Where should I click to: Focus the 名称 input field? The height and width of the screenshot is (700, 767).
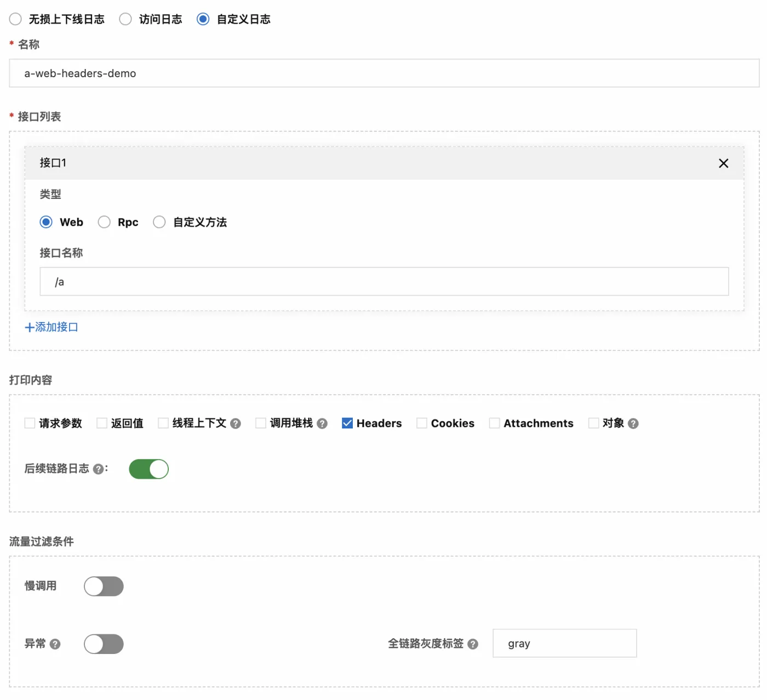(x=384, y=73)
